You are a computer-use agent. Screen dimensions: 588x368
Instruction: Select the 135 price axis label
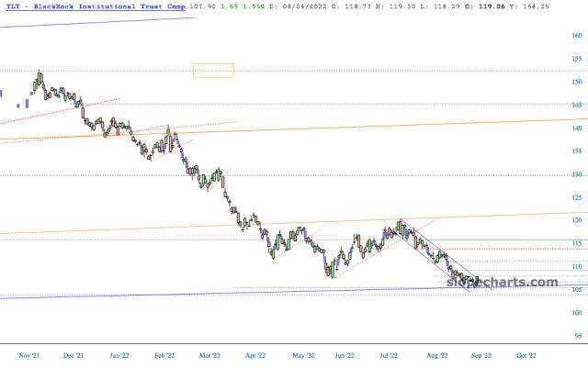[577, 151]
